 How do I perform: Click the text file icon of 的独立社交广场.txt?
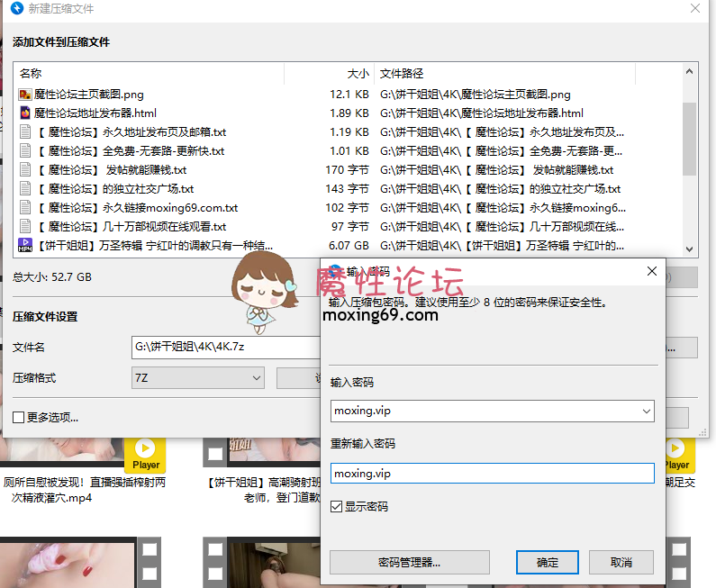25,189
